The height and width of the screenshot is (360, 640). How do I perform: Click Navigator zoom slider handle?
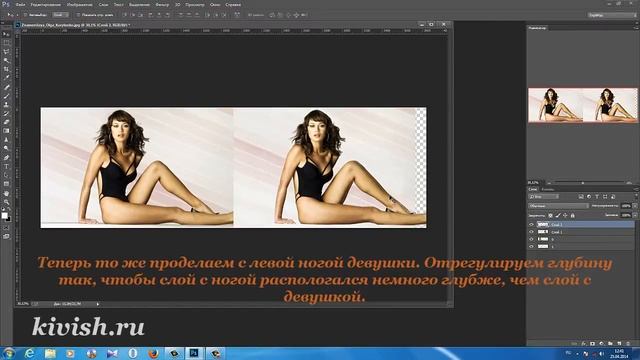(x=582, y=183)
